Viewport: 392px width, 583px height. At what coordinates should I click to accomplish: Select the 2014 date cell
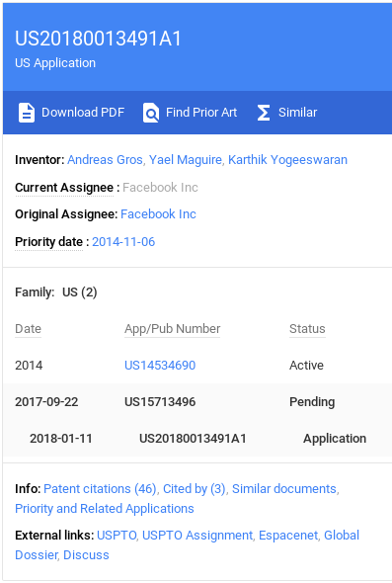(x=29, y=366)
